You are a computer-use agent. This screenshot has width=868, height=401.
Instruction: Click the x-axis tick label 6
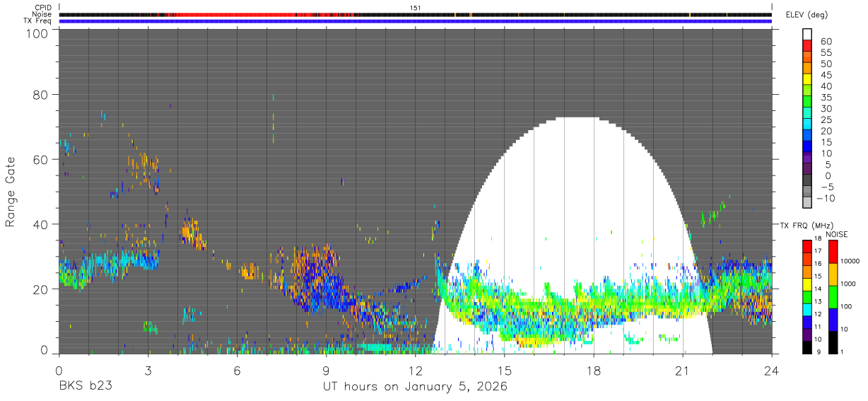pyautogui.click(x=237, y=371)
